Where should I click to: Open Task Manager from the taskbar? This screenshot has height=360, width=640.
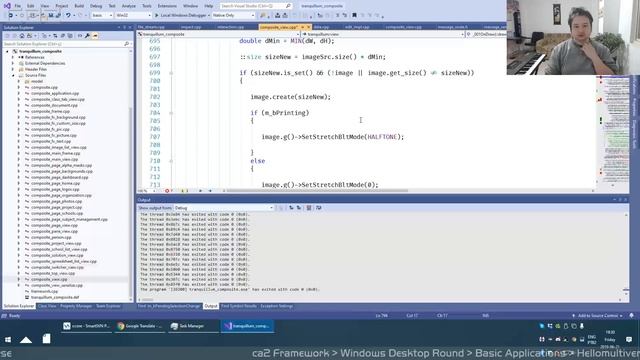[x=193, y=326]
